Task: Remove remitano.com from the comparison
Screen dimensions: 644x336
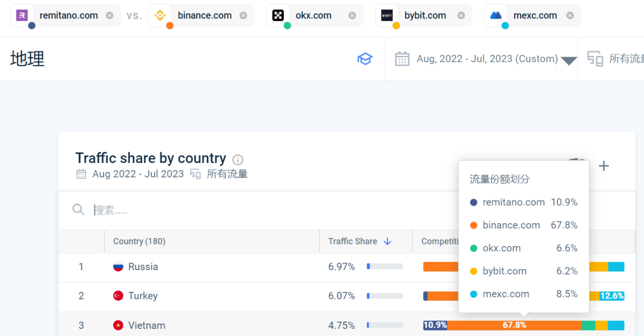Action: point(109,16)
